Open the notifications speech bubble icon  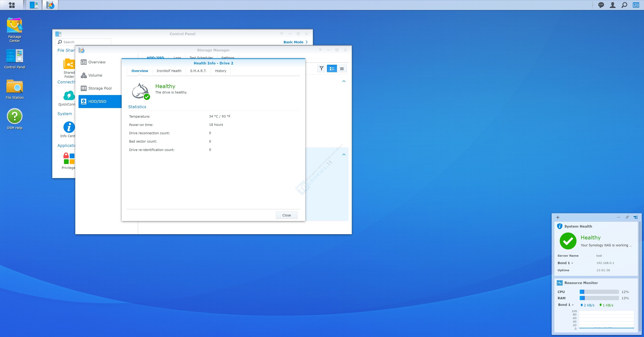601,5
